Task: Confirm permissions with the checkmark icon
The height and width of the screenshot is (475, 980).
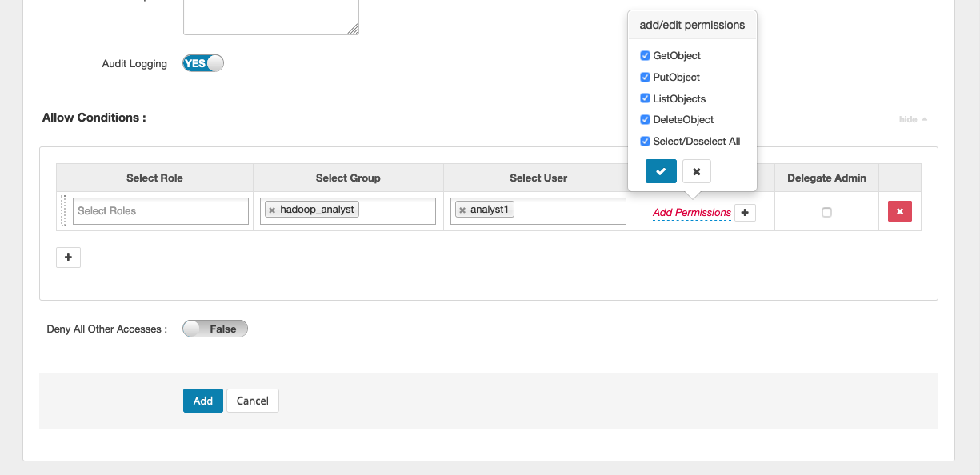Action: (x=661, y=170)
